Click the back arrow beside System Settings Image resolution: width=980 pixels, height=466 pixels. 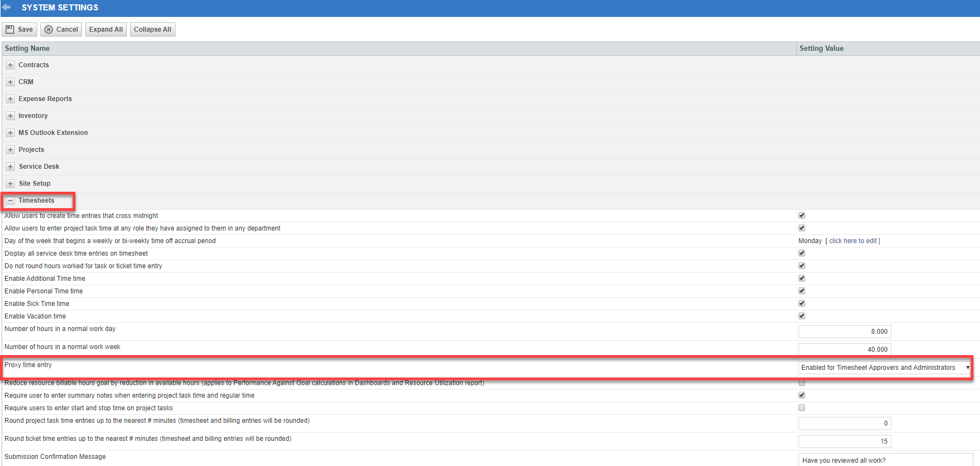tap(7, 7)
